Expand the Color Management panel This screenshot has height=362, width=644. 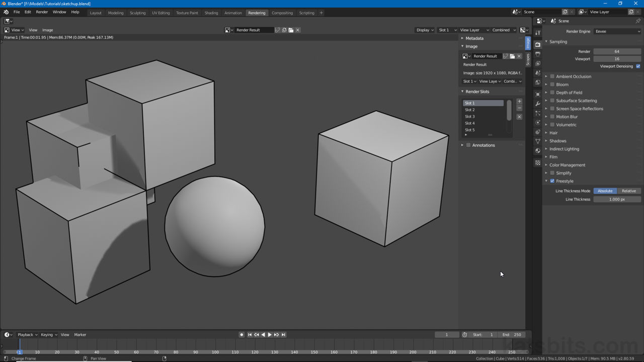click(567, 165)
